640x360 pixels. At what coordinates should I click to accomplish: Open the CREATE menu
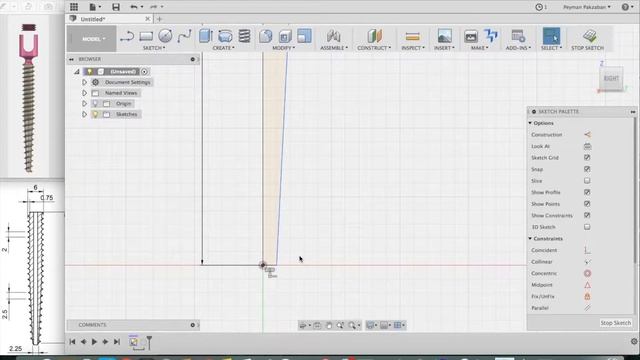(223, 48)
